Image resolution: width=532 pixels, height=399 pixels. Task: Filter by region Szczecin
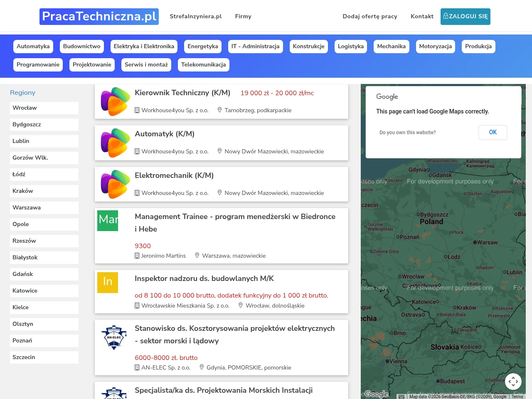pyautogui.click(x=44, y=357)
